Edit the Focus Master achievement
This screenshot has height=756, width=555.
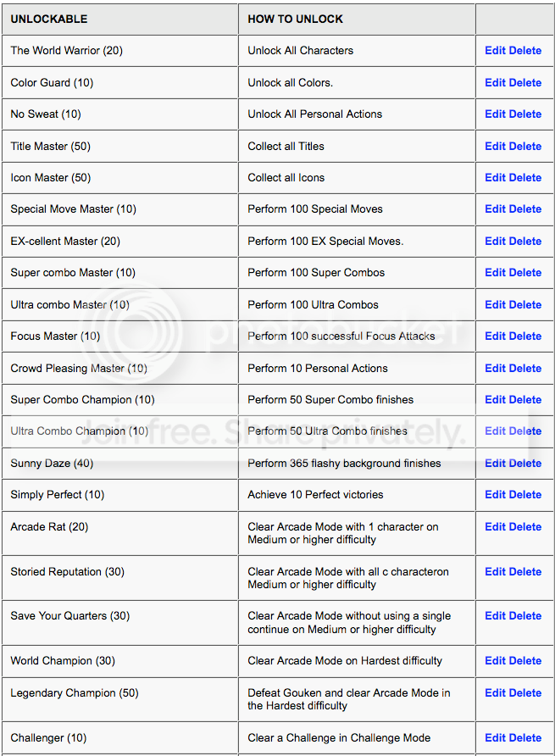[x=495, y=336]
